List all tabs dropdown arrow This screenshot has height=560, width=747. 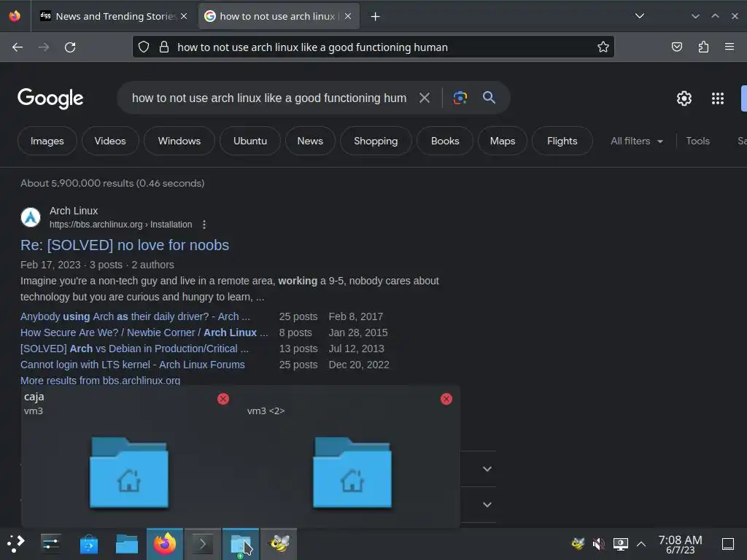[640, 16]
